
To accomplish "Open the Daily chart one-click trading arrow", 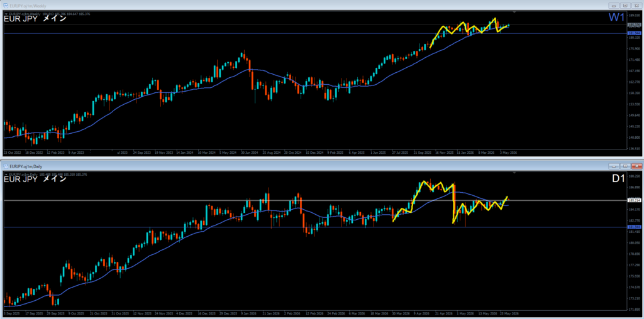I will click(x=6, y=175).
